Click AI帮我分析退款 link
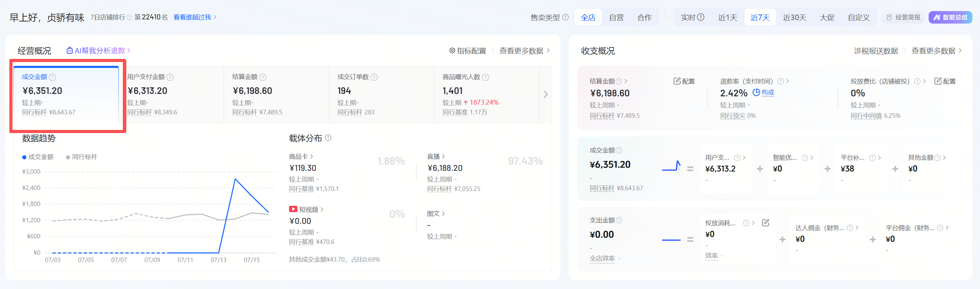The width and height of the screenshot is (980, 289). [98, 51]
